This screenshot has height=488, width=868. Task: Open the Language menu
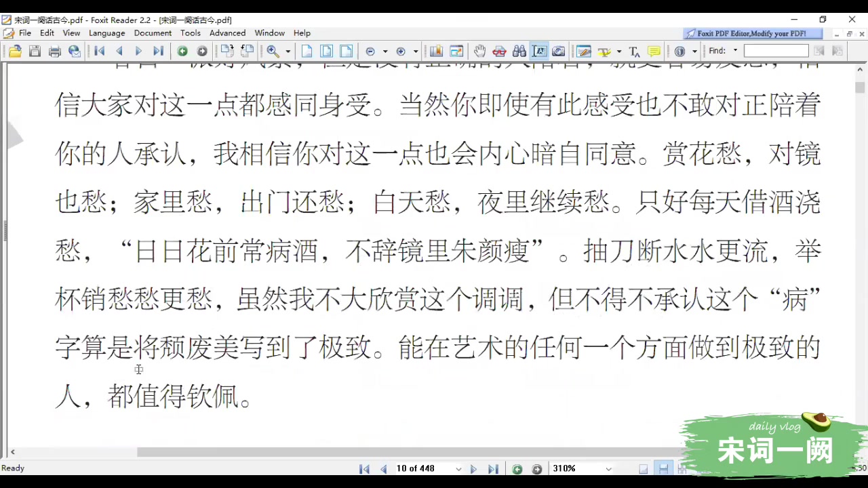pyautogui.click(x=107, y=33)
